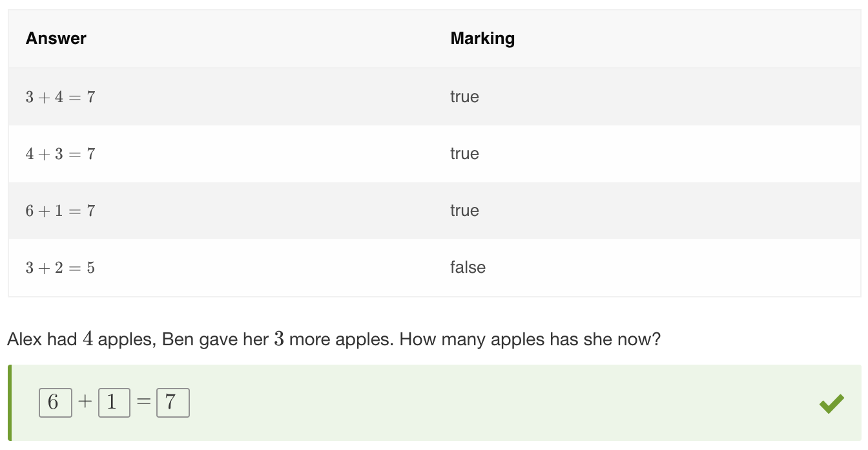This screenshot has height=450, width=868.
Task: Select the 3 + 2 = 5 answer row
Action: tap(434, 268)
